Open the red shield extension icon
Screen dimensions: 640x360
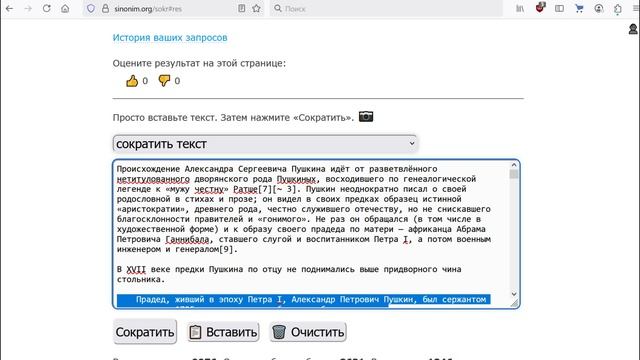540,7
